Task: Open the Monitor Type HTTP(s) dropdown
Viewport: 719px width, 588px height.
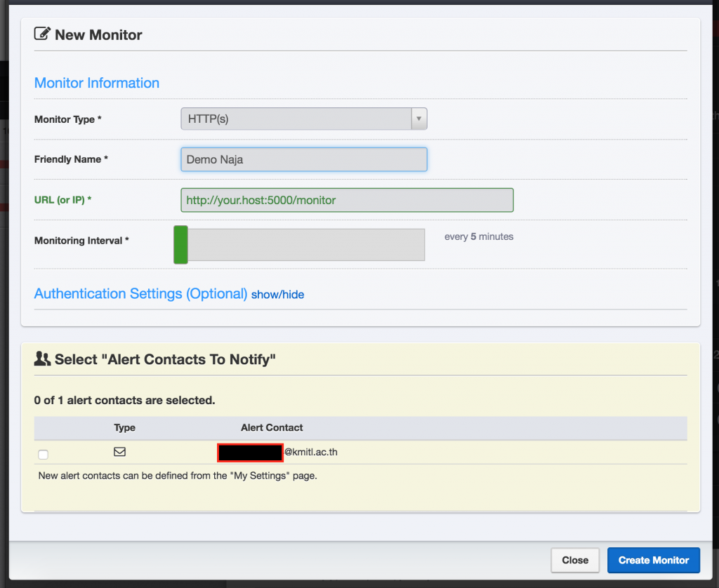Action: (296, 119)
